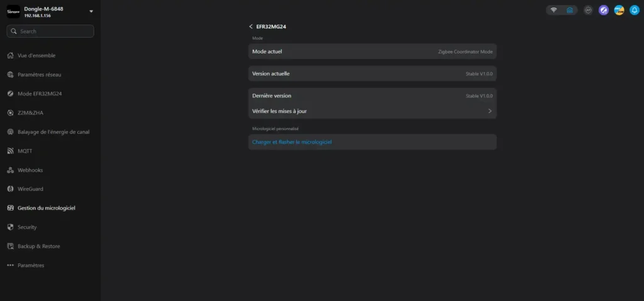Open the Mode actuel row

tap(372, 52)
